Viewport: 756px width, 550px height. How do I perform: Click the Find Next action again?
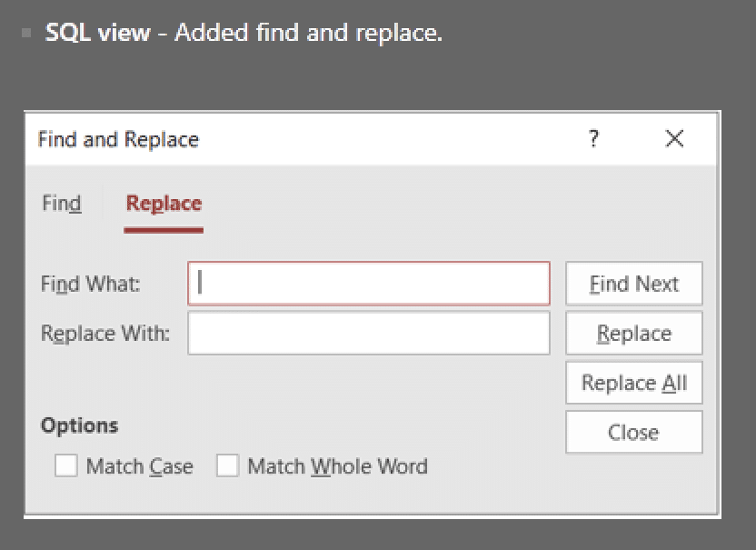pos(633,283)
